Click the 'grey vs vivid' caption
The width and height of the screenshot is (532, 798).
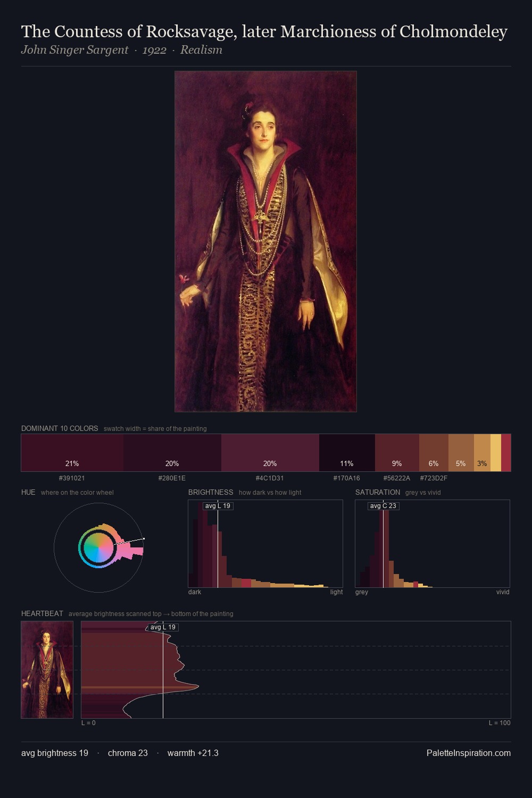tap(423, 492)
